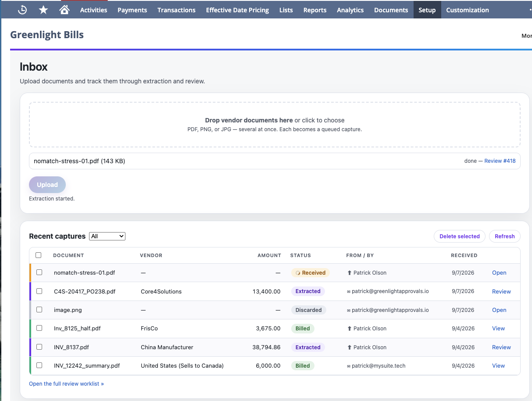The height and width of the screenshot is (401, 532).
Task: Click the drop vendor documents upload zone
Action: click(x=275, y=125)
